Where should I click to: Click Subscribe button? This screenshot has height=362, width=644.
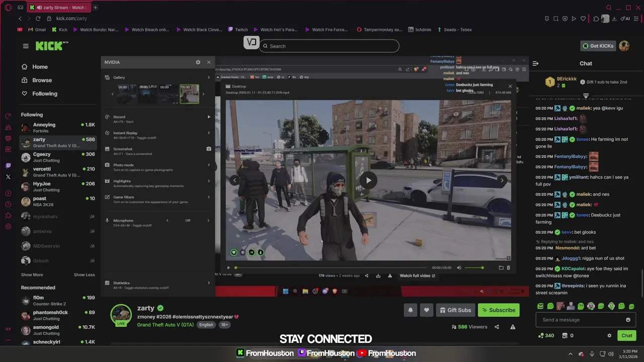coord(499,310)
